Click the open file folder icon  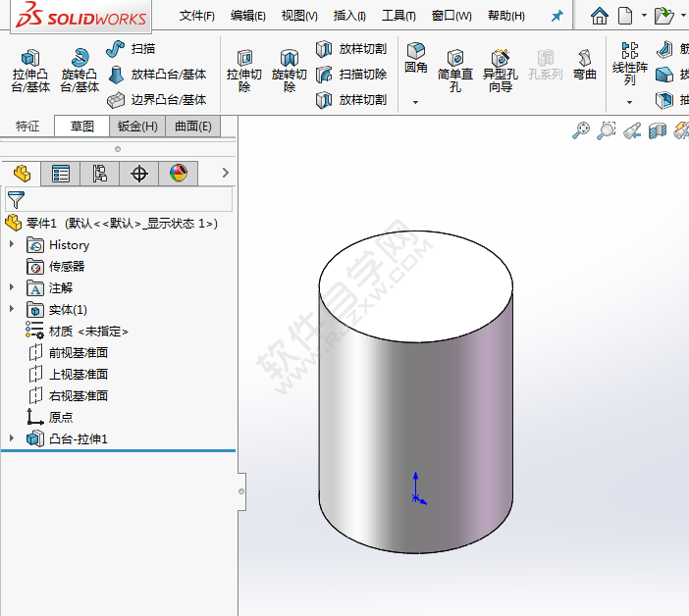pyautogui.click(x=663, y=16)
